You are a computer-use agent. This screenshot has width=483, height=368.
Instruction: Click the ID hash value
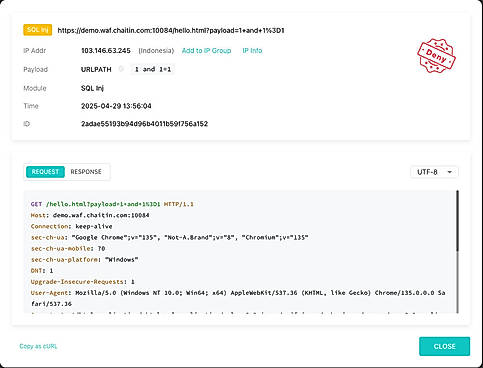coord(144,124)
